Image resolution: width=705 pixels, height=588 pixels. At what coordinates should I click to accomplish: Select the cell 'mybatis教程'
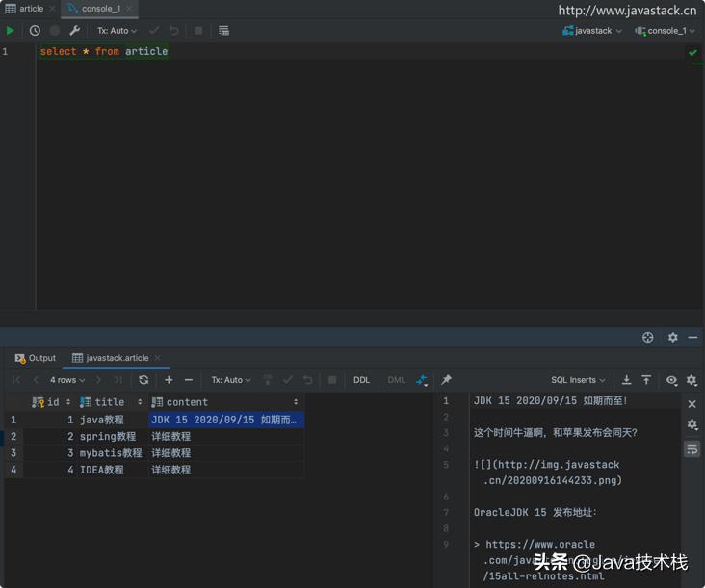(111, 453)
